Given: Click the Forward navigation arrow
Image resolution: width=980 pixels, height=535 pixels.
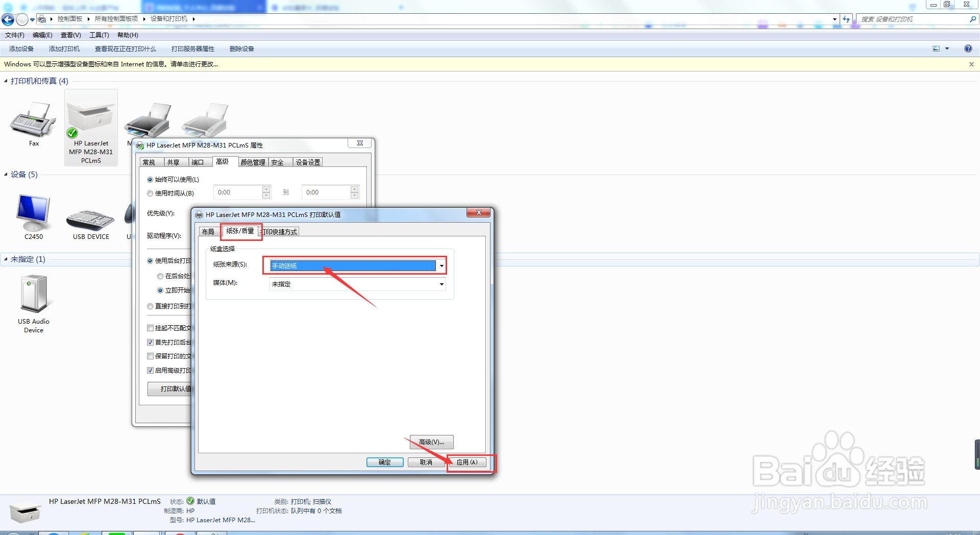Looking at the screenshot, I should pyautogui.click(x=22, y=19).
